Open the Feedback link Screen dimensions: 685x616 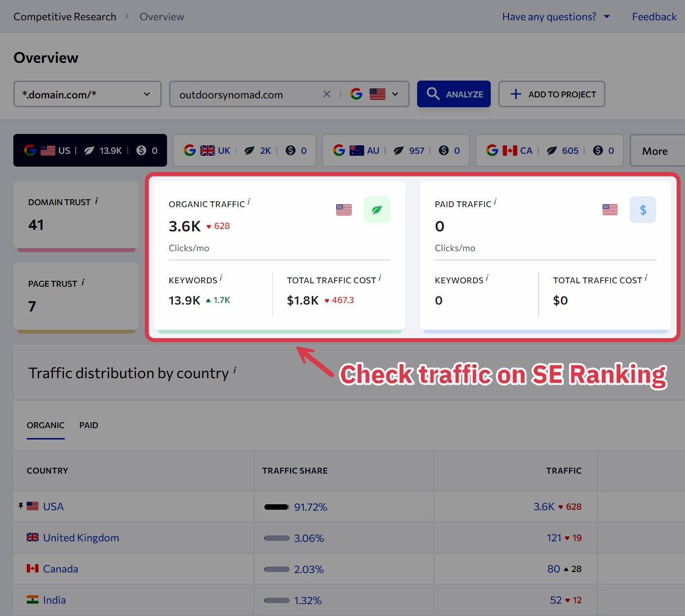654,17
